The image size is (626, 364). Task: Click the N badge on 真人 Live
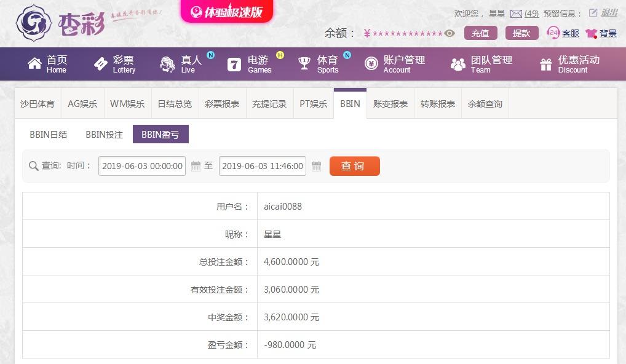pos(210,55)
